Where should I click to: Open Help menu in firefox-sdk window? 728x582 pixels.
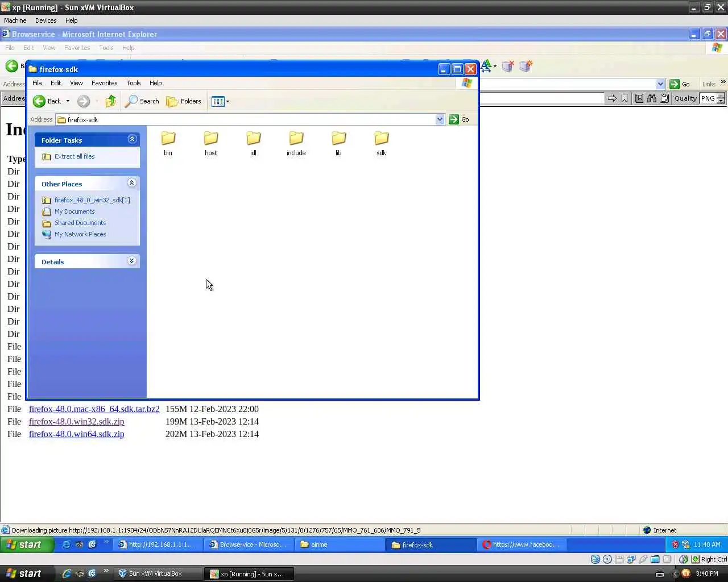155,83
